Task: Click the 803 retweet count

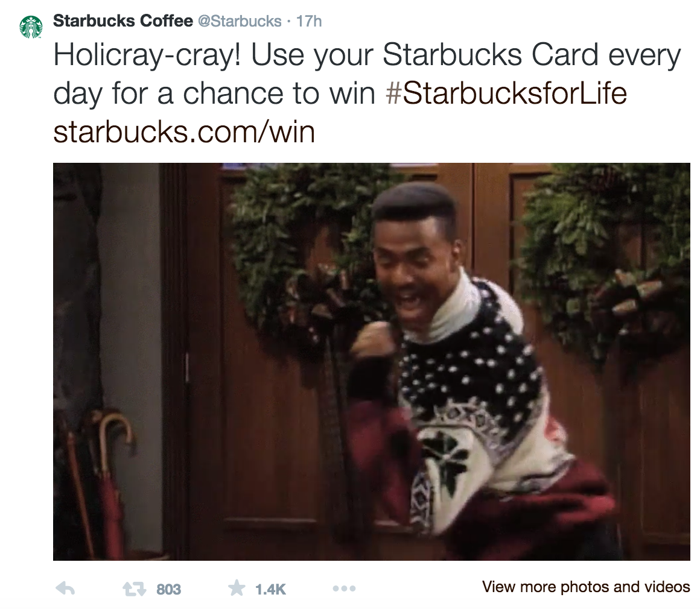Action: [x=169, y=589]
